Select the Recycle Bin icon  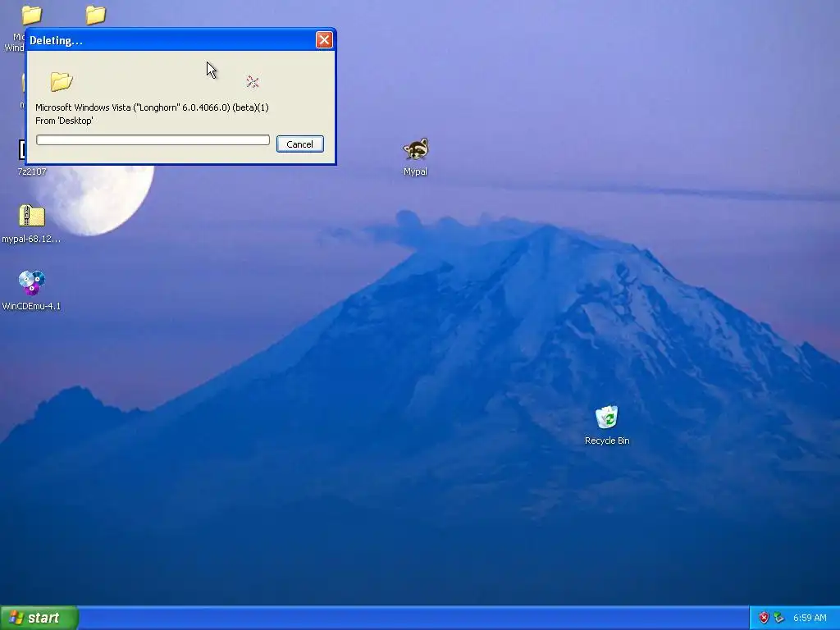607,418
